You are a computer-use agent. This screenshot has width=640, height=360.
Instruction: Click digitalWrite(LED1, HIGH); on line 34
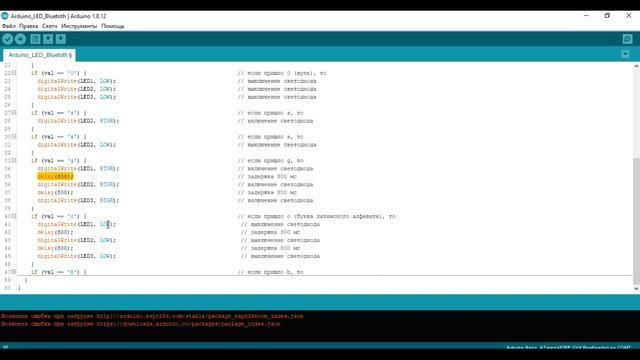click(x=78, y=168)
